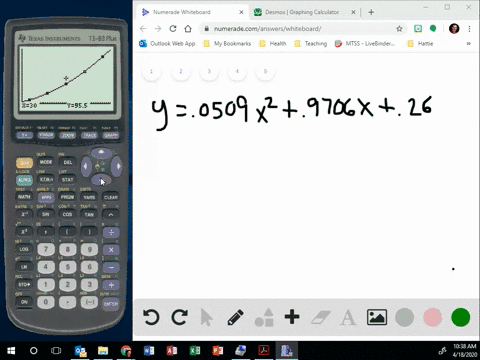480x360 pixels.
Task: Click calculator ENTER key
Action: point(111,304)
